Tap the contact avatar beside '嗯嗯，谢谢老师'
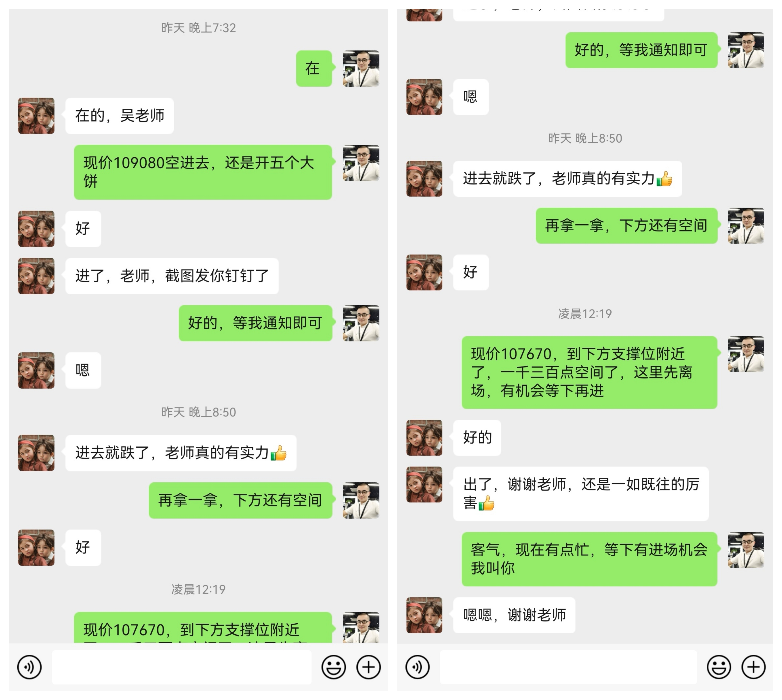782x700 pixels. [x=424, y=615]
